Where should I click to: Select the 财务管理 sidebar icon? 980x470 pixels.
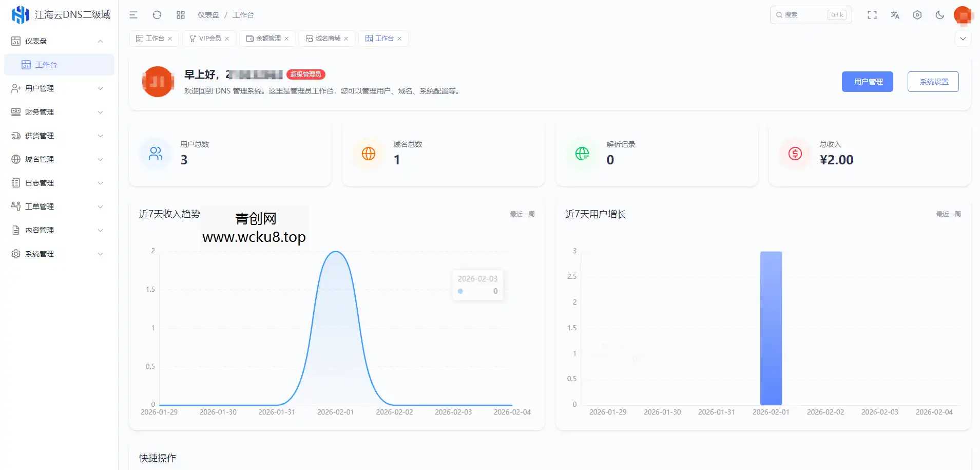click(15, 111)
